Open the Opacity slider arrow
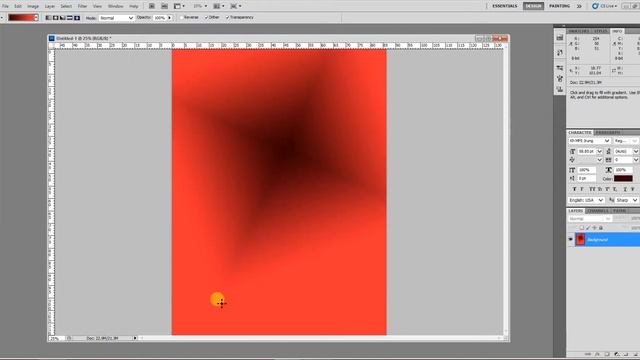 [x=170, y=18]
